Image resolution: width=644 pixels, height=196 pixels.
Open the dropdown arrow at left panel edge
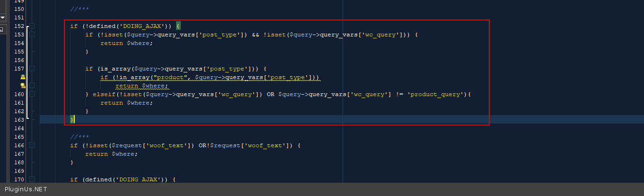point(2,18)
